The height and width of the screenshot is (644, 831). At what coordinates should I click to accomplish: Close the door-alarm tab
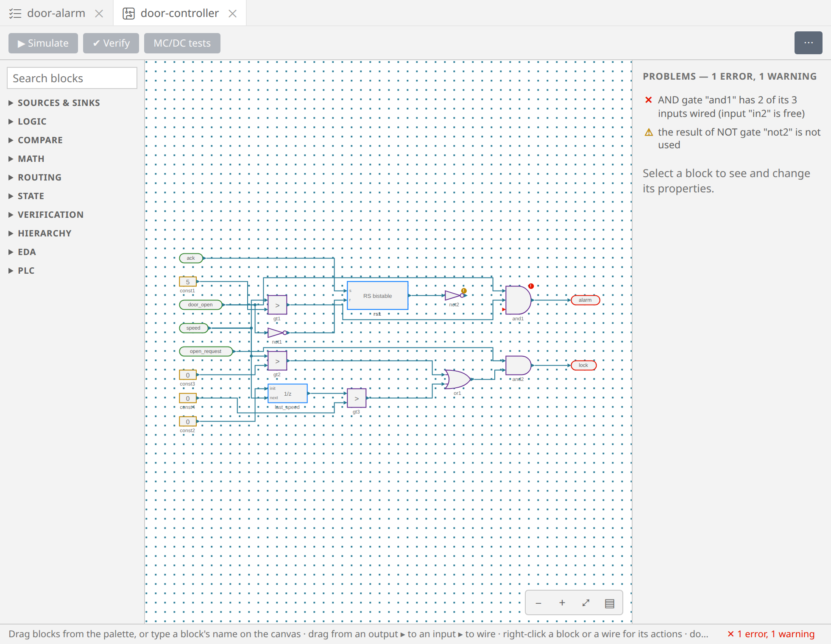[x=99, y=14]
